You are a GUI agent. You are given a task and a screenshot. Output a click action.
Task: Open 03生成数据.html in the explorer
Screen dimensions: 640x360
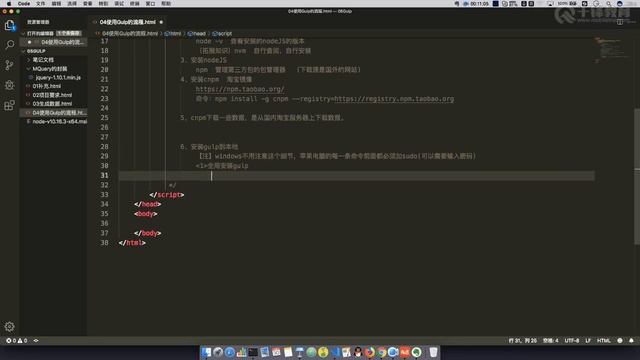click(x=53, y=104)
